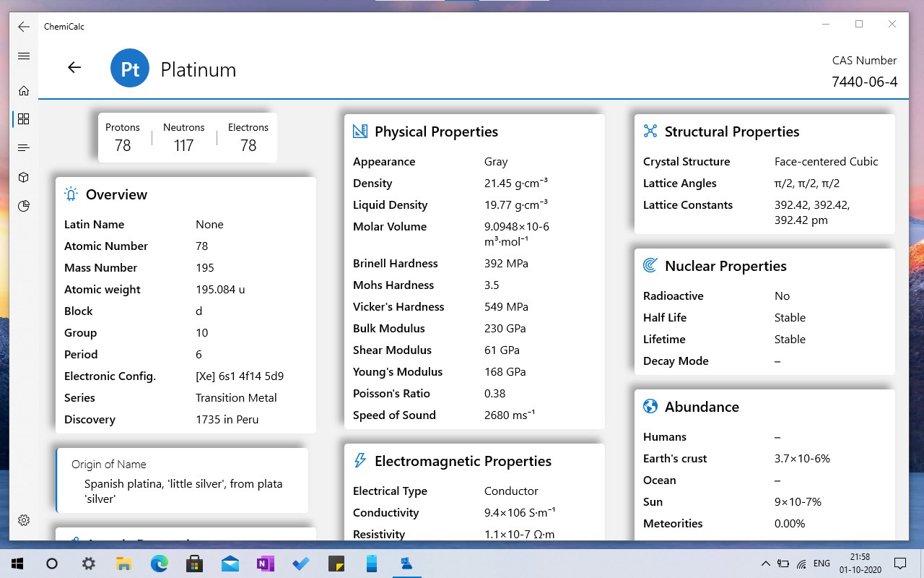Click the Discovery value 1735 in Peru

pos(227,419)
